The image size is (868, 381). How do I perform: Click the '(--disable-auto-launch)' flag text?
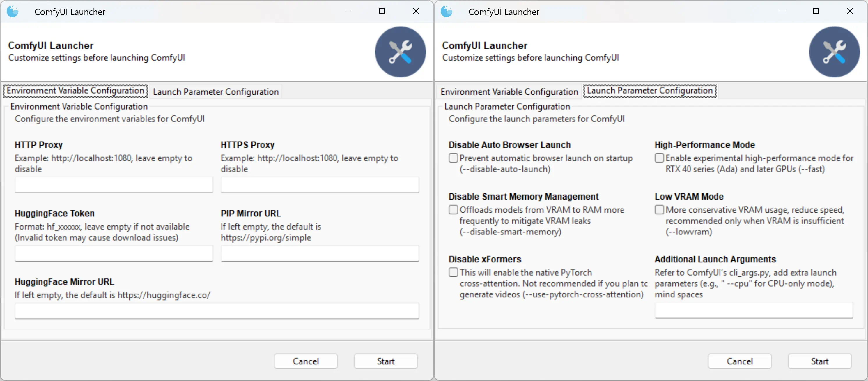505,169
